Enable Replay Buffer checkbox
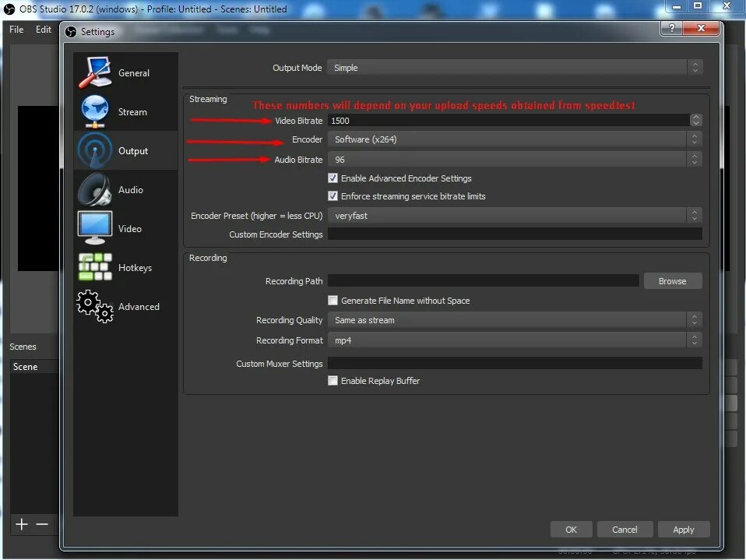 click(333, 381)
